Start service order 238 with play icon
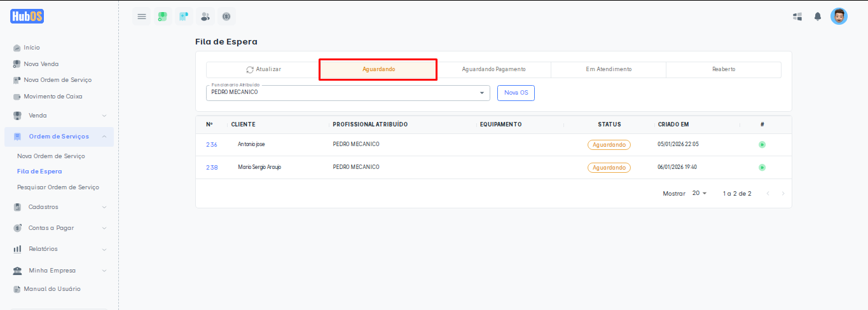 (x=762, y=168)
